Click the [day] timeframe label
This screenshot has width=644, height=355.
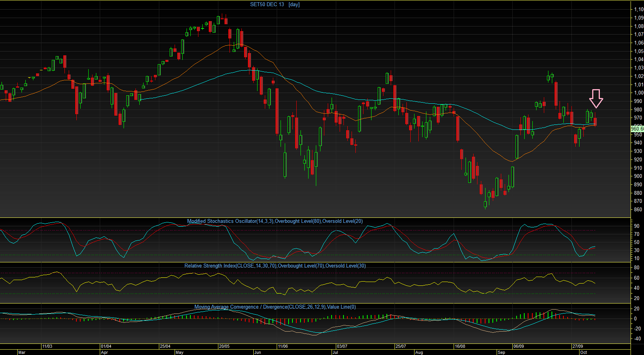click(294, 4)
